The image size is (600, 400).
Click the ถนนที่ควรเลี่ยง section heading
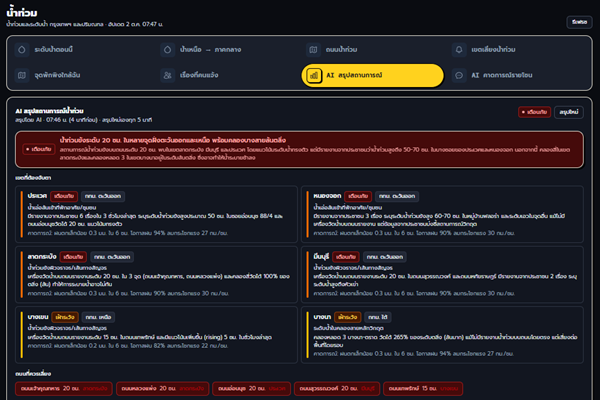[x=33, y=374]
